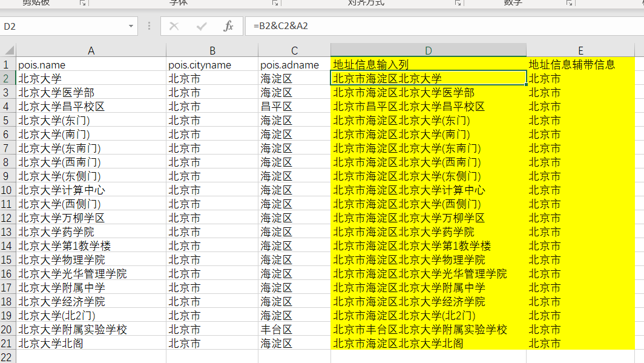Click cell '北京大学(北2门)' in column A

[x=91, y=315]
